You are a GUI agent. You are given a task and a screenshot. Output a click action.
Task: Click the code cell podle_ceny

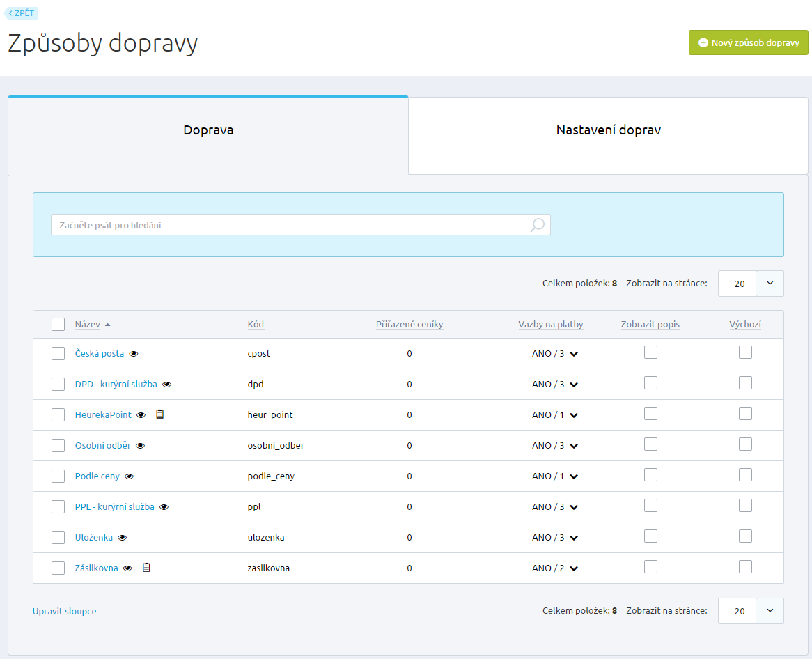tap(271, 476)
